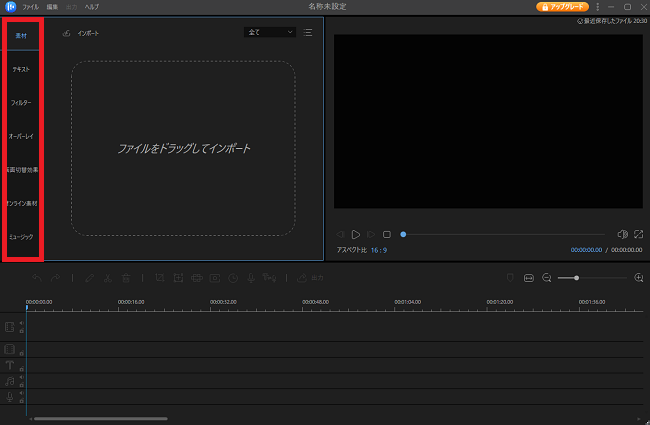Click the timeline horizontal scrollbar
Image resolution: width=650 pixels, height=425 pixels.
101,419
